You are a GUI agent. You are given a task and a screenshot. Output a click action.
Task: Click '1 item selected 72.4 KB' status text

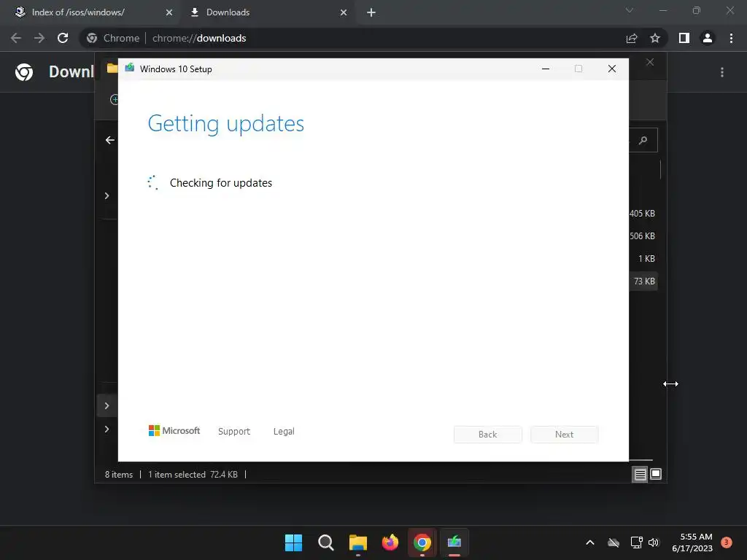[x=193, y=475]
